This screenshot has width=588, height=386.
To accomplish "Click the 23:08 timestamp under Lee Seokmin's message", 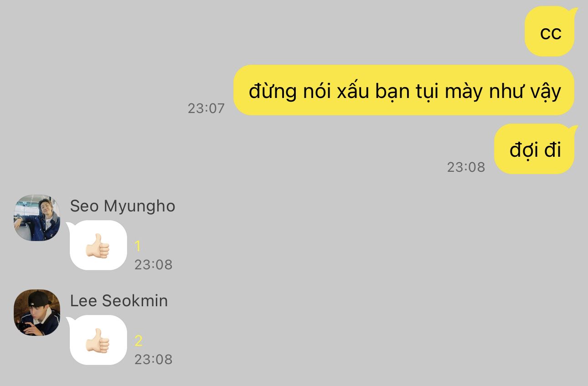I will [154, 360].
